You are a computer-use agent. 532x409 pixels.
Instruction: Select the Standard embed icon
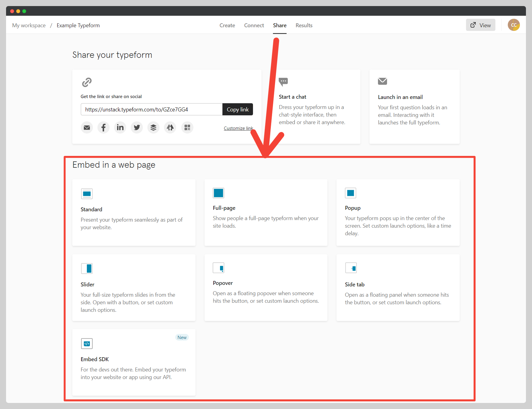[87, 194]
